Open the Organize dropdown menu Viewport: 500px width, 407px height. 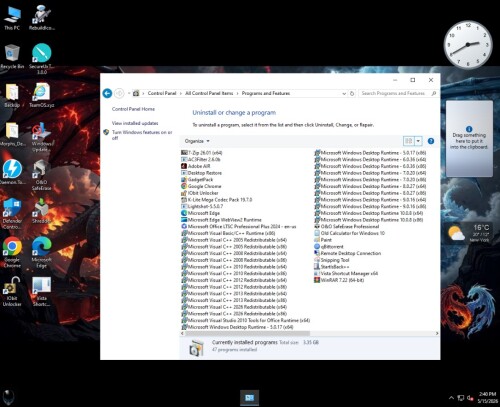[x=197, y=141]
